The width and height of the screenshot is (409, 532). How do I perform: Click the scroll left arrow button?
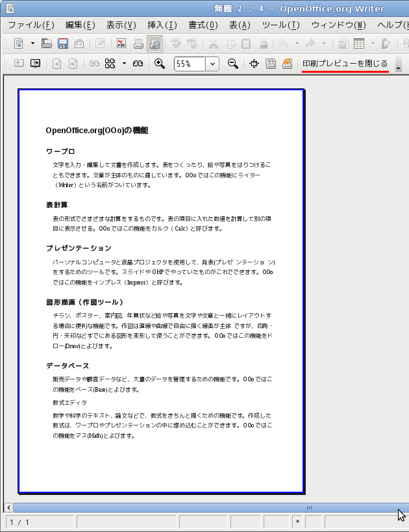[x=8, y=507]
